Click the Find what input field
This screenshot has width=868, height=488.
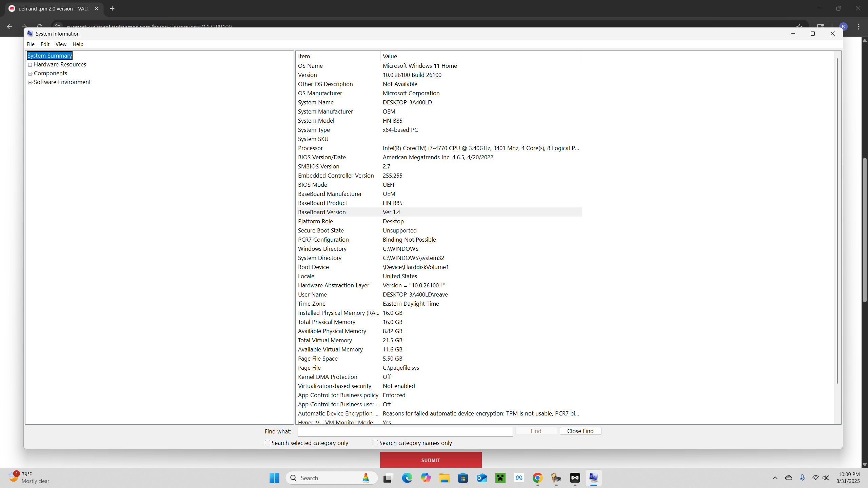point(405,431)
